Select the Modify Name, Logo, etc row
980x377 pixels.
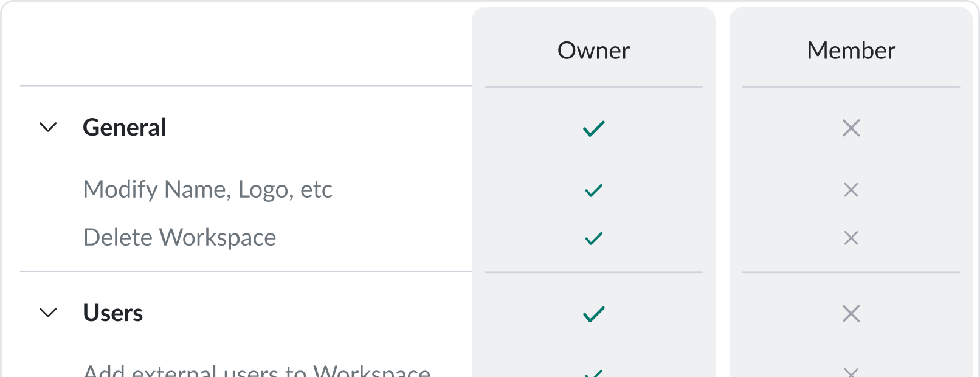(x=207, y=190)
